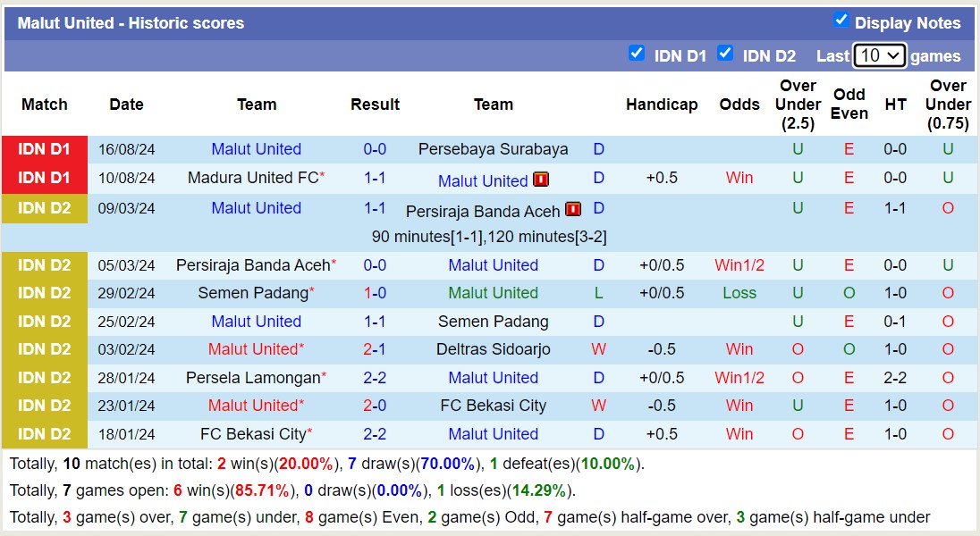
Task: Select the IDN D1 badge on the Persebaya Surabaya row
Action: [44, 148]
